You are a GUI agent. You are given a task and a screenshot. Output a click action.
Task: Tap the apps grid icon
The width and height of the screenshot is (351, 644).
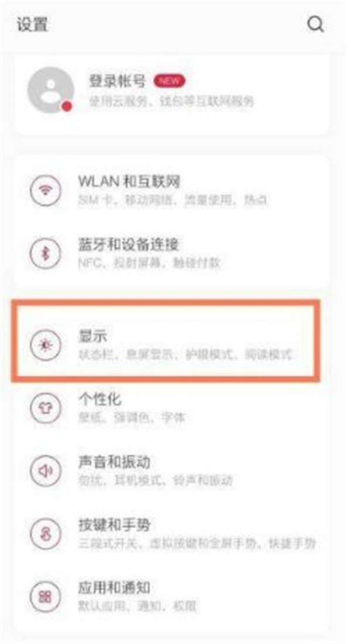click(x=45, y=596)
